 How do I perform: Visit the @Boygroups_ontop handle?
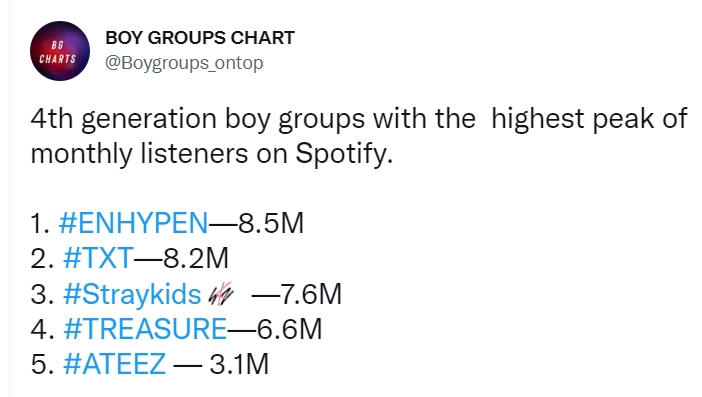[x=184, y=63]
